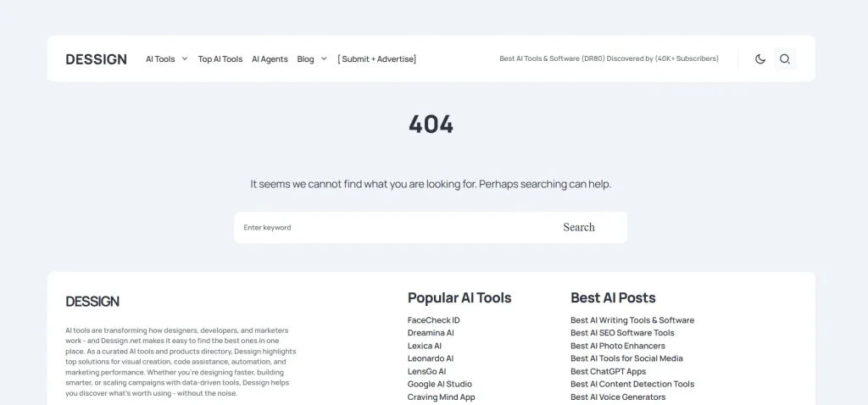Open Best AI Content Detection Tools
The width and height of the screenshot is (868, 405).
632,384
